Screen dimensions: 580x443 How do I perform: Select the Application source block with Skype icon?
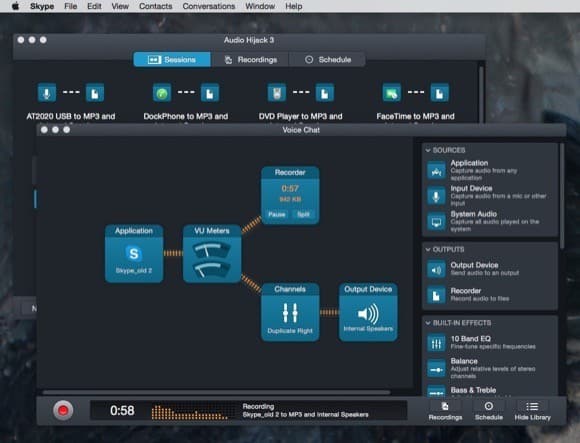(134, 253)
